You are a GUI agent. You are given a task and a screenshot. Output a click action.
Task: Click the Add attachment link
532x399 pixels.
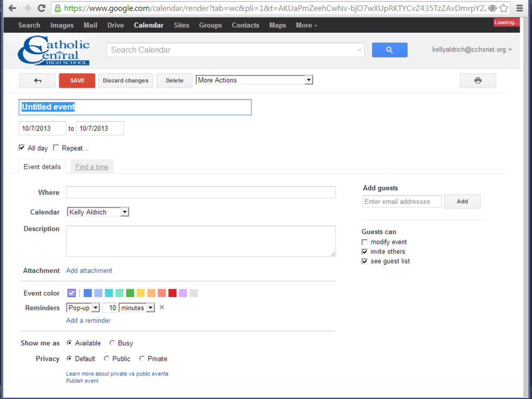point(89,270)
